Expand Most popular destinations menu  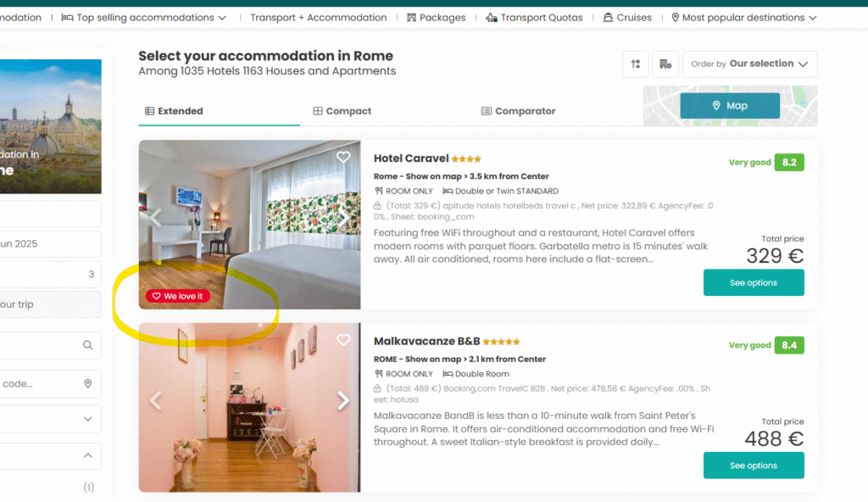744,18
